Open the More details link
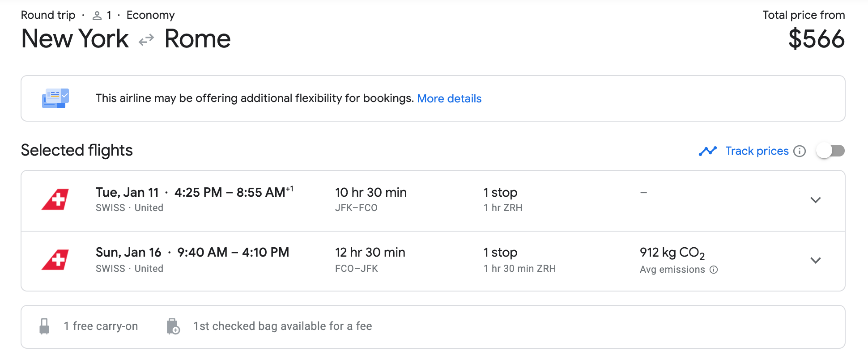Image resolution: width=868 pixels, height=355 pixels. click(x=449, y=98)
